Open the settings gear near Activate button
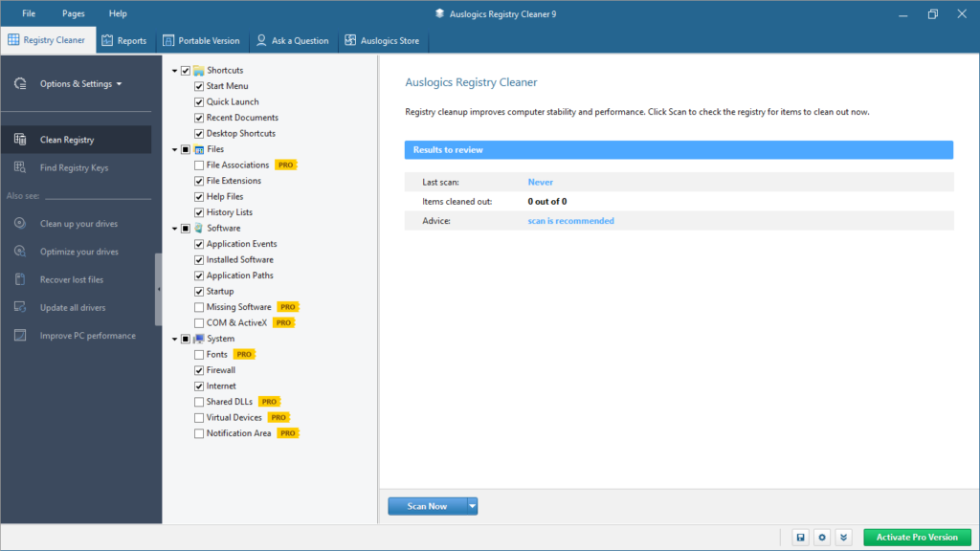The height and width of the screenshot is (551, 980). (x=821, y=537)
